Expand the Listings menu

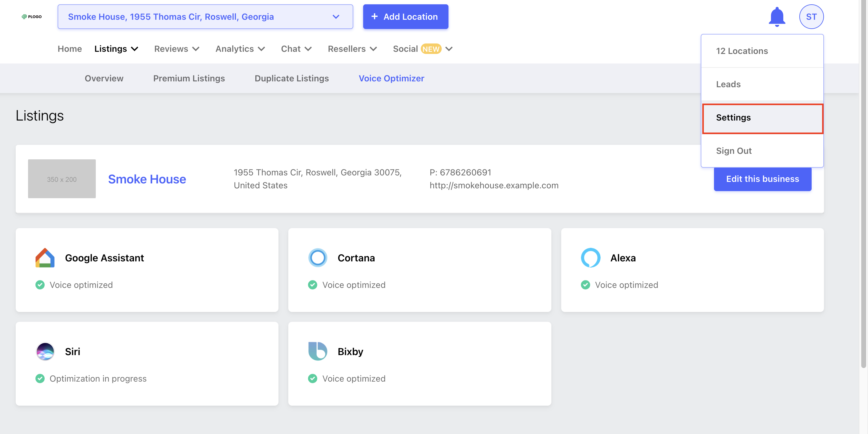click(116, 49)
